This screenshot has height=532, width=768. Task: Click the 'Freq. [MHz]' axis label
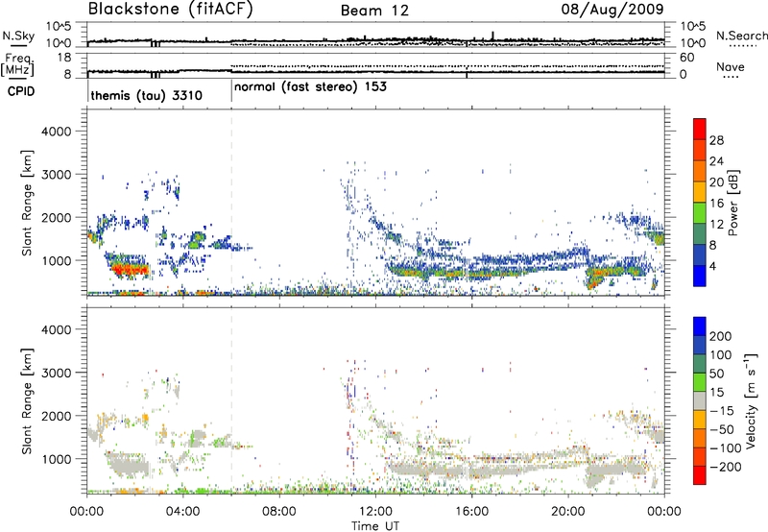17,64
